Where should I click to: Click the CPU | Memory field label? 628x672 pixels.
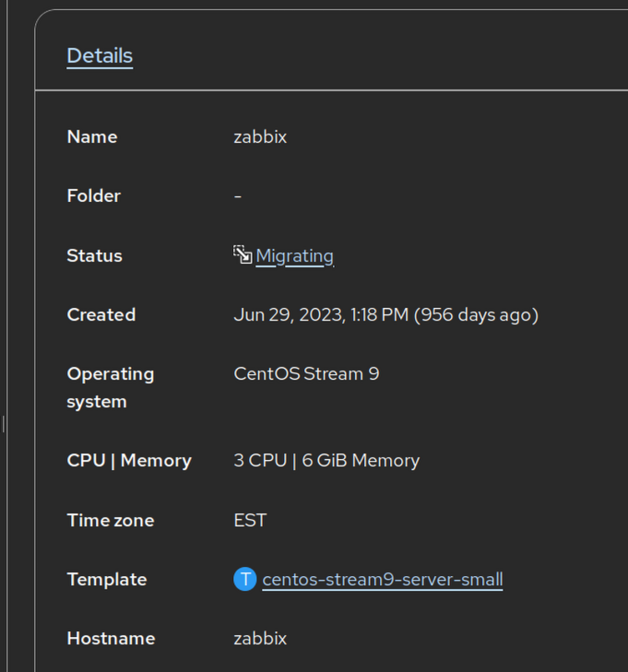pos(129,460)
